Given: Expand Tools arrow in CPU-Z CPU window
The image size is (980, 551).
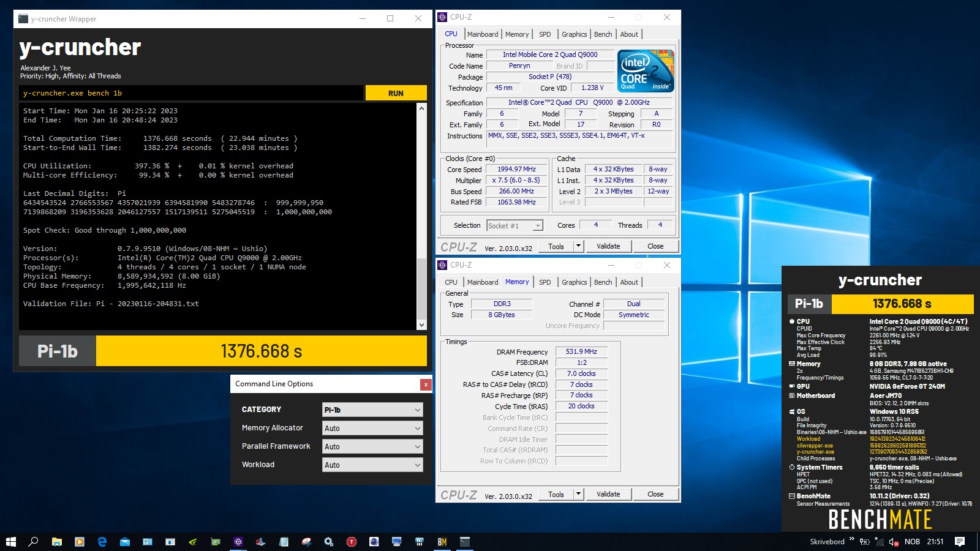Looking at the screenshot, I should click(578, 246).
